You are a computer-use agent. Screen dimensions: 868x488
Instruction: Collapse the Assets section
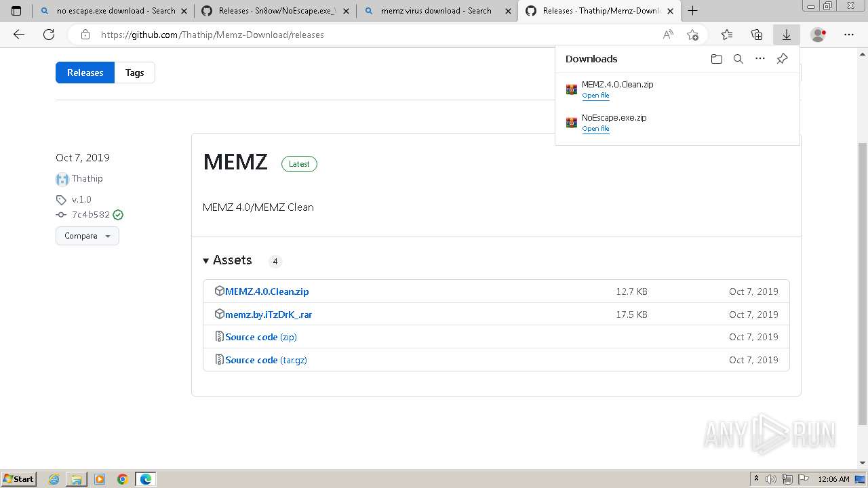click(x=227, y=260)
